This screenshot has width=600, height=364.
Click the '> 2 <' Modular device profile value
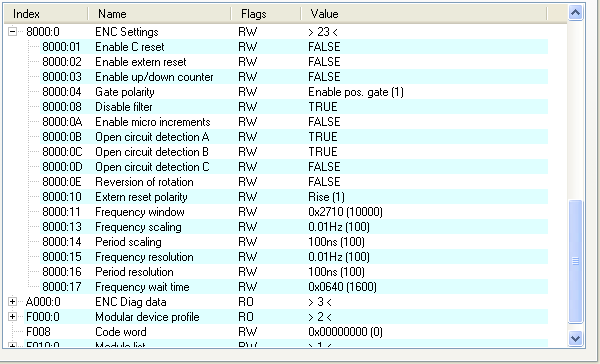point(320,317)
